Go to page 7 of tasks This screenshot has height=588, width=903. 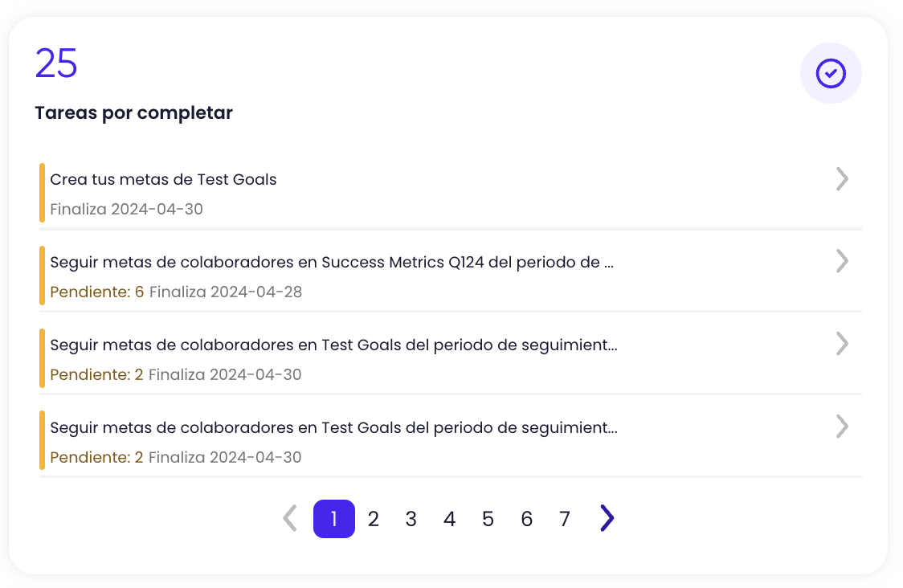pyautogui.click(x=565, y=519)
